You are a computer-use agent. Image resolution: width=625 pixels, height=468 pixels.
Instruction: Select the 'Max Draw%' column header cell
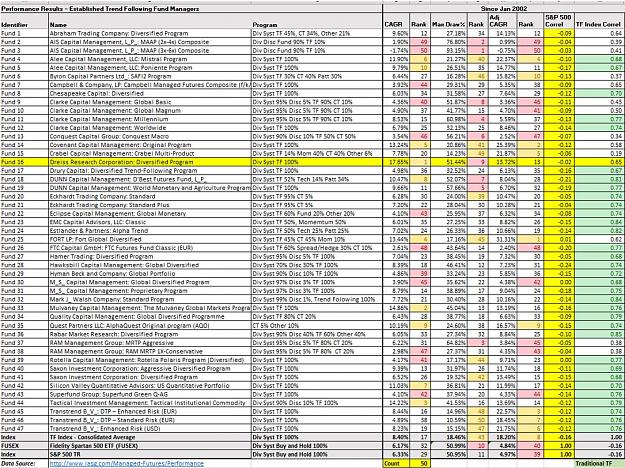449,21
